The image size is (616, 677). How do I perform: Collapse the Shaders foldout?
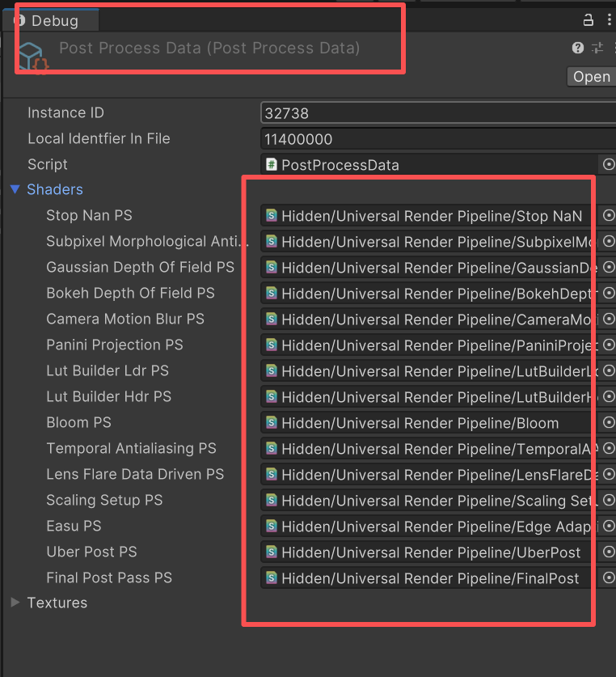[15, 189]
